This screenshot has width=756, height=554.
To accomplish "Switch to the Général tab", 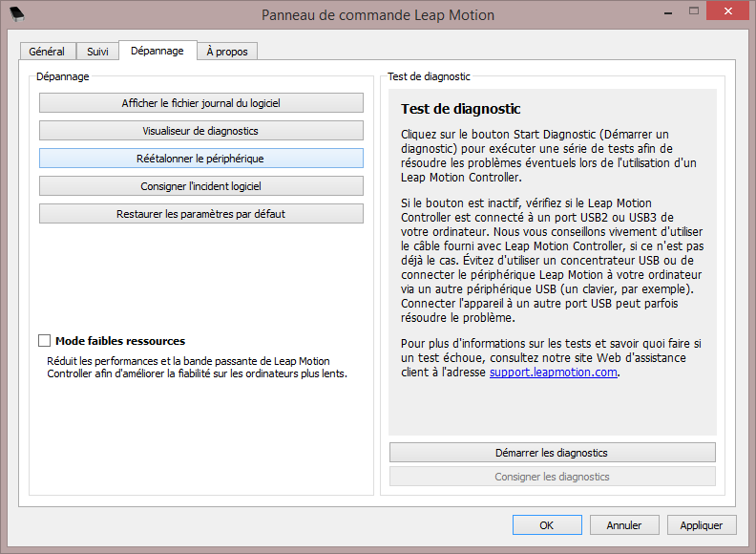I will point(47,52).
